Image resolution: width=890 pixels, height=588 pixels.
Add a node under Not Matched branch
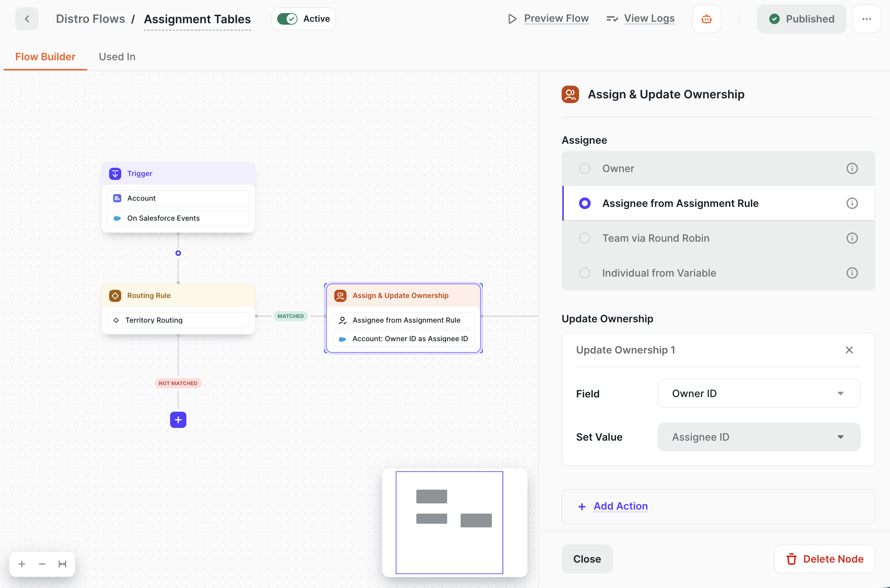[178, 420]
